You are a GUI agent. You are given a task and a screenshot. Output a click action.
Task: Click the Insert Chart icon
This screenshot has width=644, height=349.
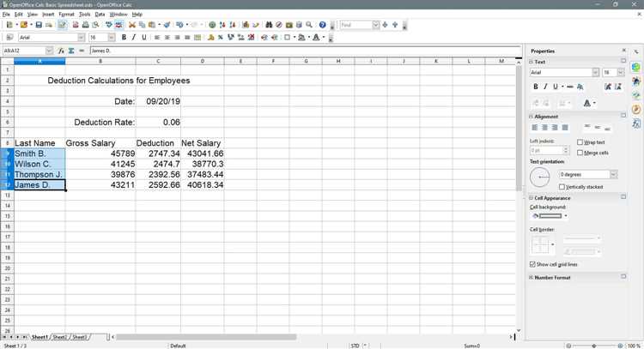pyautogui.click(x=246, y=25)
